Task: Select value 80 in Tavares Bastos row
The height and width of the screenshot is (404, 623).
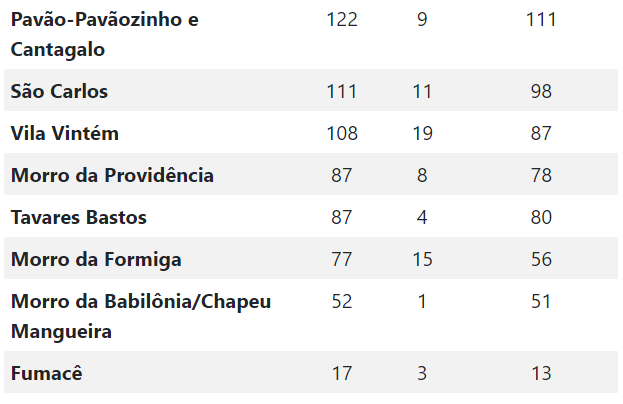Action: (x=541, y=217)
